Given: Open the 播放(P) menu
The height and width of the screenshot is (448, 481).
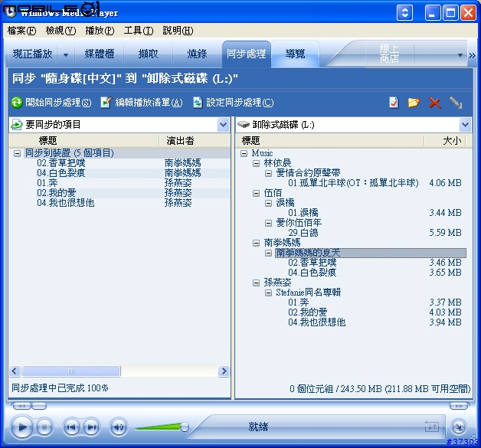Looking at the screenshot, I should pos(100,31).
